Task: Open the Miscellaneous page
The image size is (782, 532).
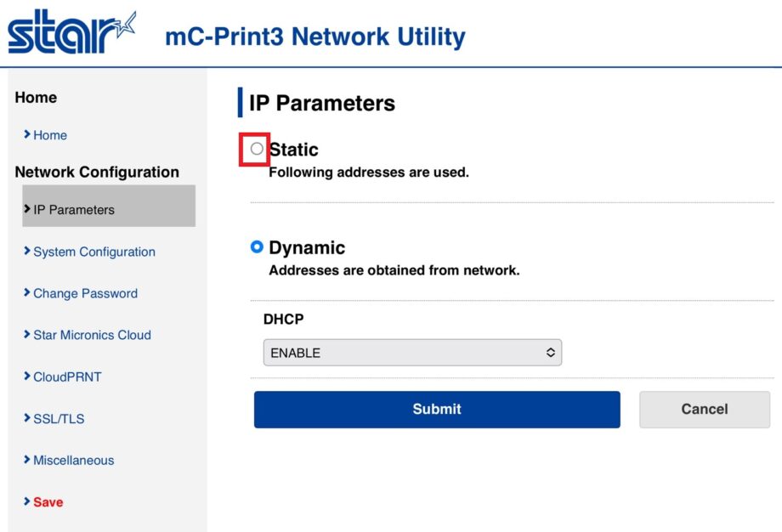Action: pos(73,460)
